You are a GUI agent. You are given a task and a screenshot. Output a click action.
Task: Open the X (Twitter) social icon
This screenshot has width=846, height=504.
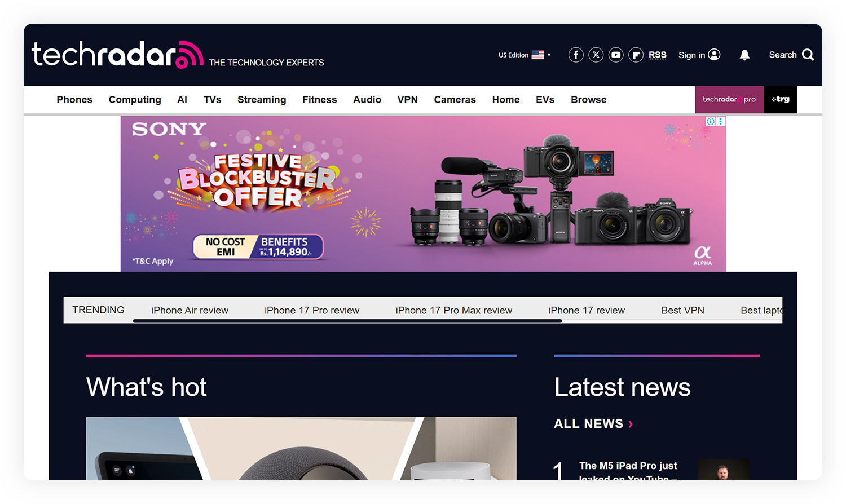pos(596,55)
